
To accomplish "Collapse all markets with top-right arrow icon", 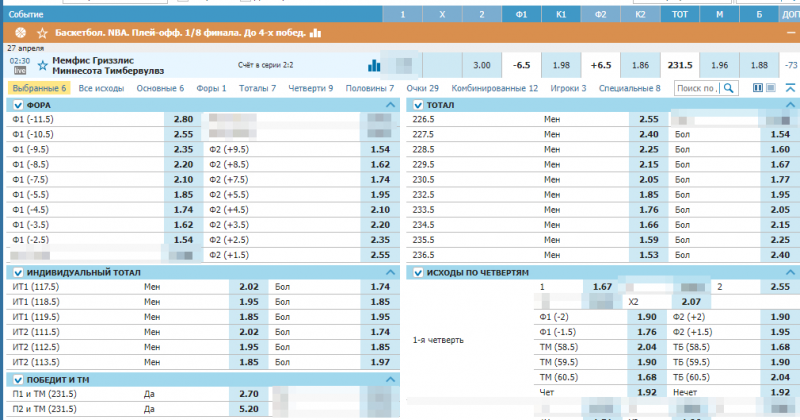I will 790,88.
